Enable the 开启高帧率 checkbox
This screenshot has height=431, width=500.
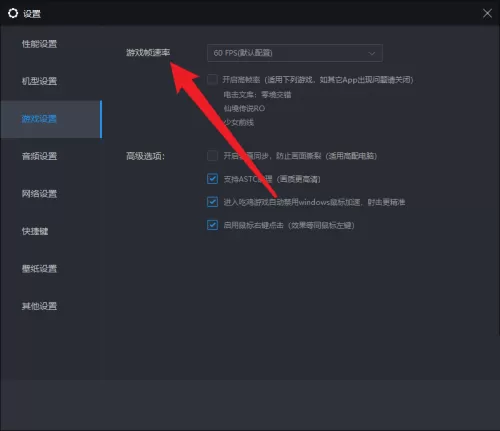click(x=212, y=80)
